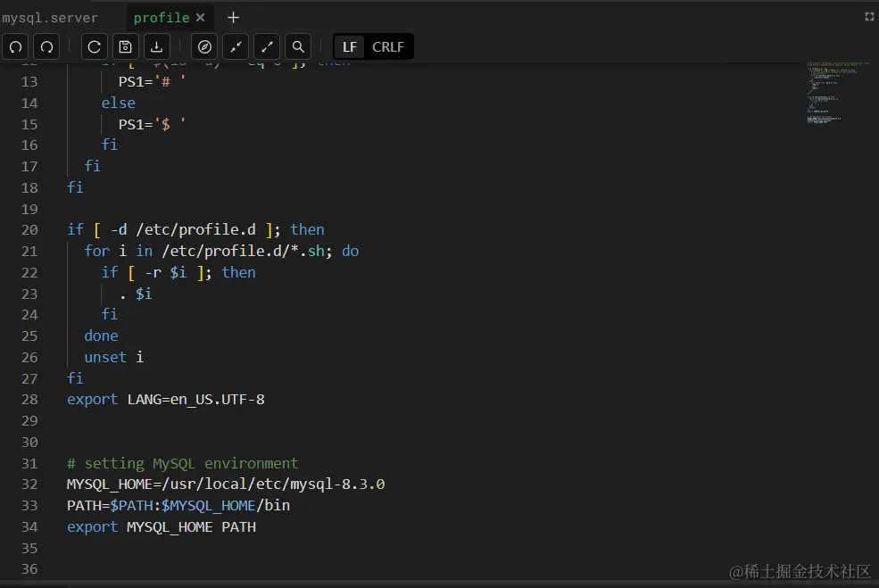The width and height of the screenshot is (879, 588).
Task: Click the 'else' keyword on line 14
Action: (x=119, y=104)
